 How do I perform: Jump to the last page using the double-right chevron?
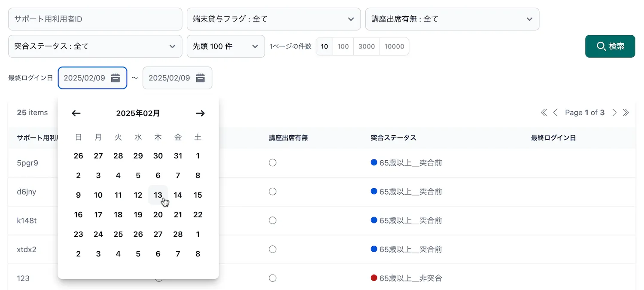coord(626,112)
